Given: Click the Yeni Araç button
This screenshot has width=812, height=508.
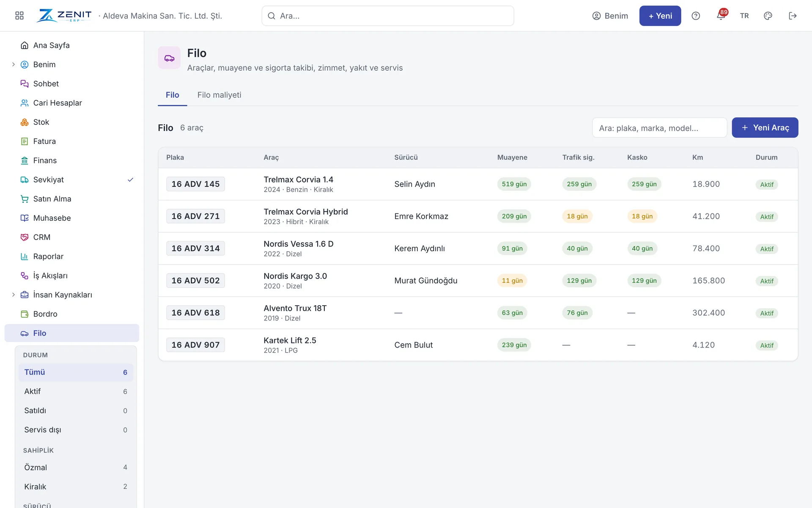Looking at the screenshot, I should [765, 127].
